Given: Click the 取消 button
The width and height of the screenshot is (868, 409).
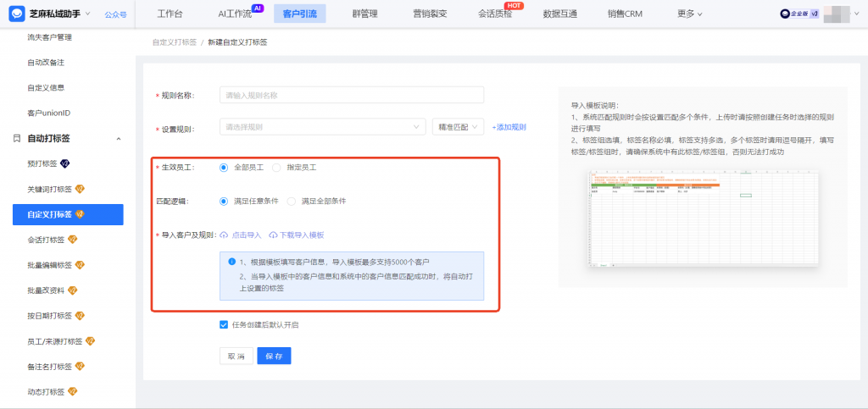Looking at the screenshot, I should click(236, 356).
